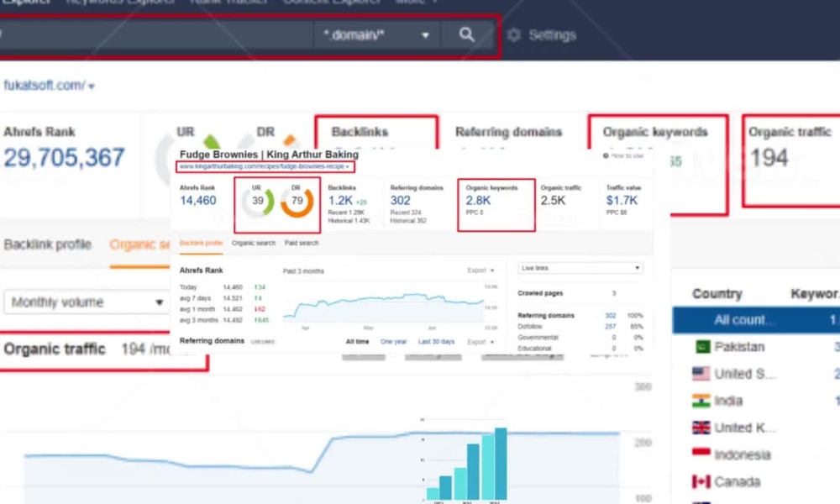The width and height of the screenshot is (840, 504).
Task: Click the magnifier search icon
Action: pyautogui.click(x=466, y=34)
